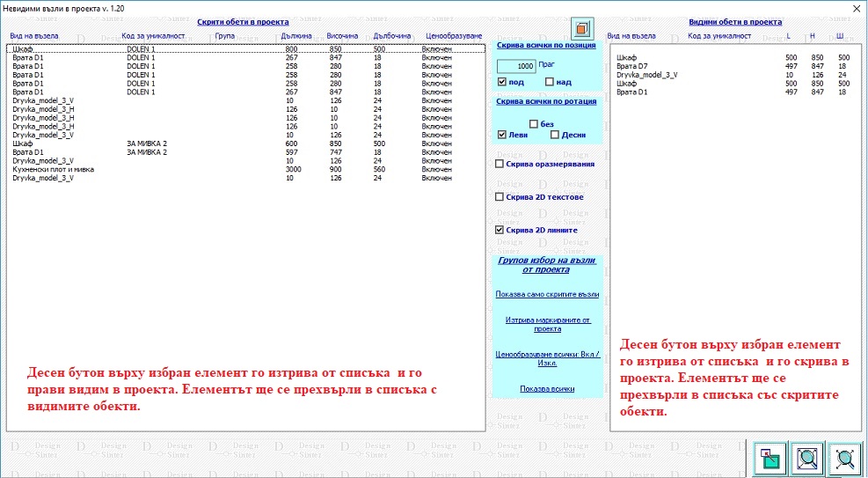
Task: Click 'Групов избор на възли от проекта' heading
Action: click(x=547, y=265)
